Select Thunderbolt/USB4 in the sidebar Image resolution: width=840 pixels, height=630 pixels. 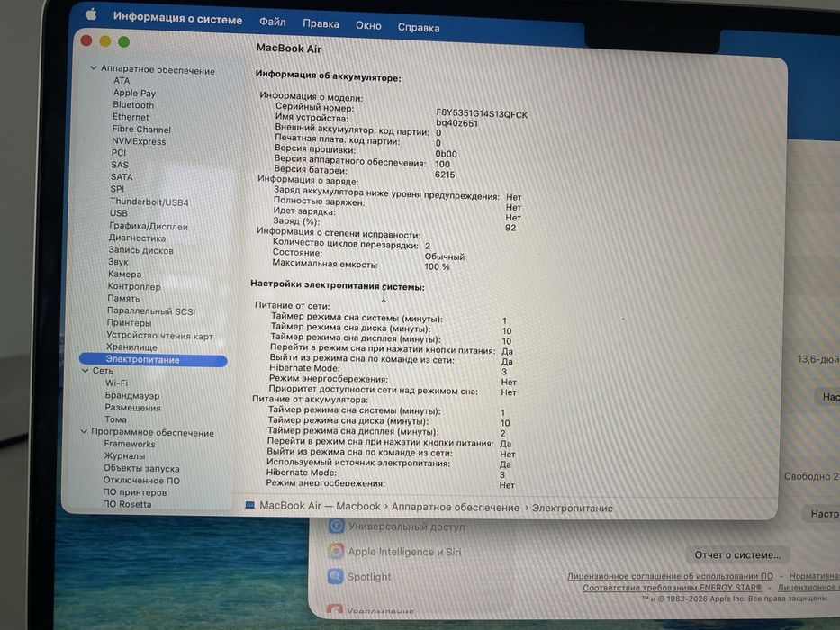tap(149, 202)
